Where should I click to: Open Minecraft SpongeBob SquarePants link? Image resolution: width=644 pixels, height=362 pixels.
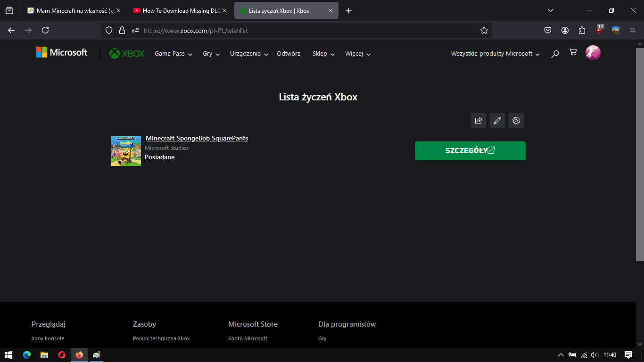coord(197,138)
